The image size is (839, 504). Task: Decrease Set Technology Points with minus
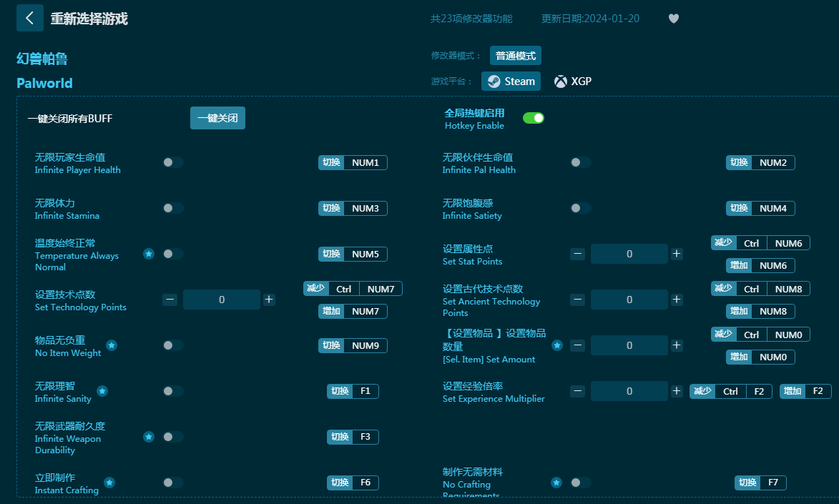(x=170, y=300)
